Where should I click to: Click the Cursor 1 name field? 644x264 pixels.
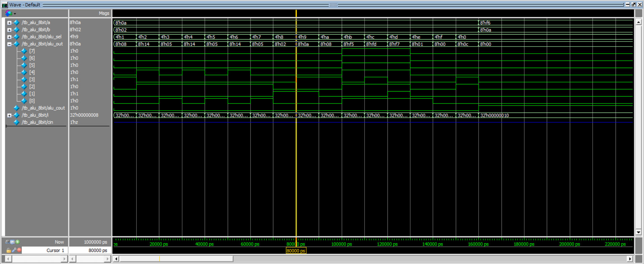tap(45, 250)
